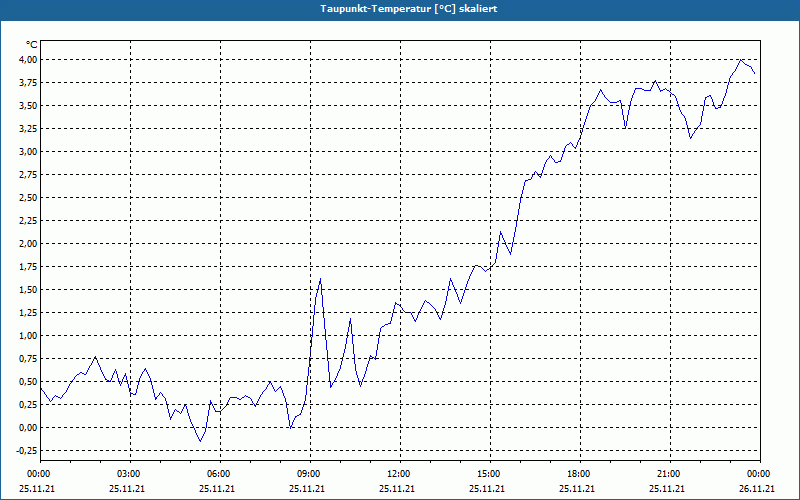Select the '1,75' y-axis value
Image resolution: width=800 pixels, height=500 pixels.
28,266
